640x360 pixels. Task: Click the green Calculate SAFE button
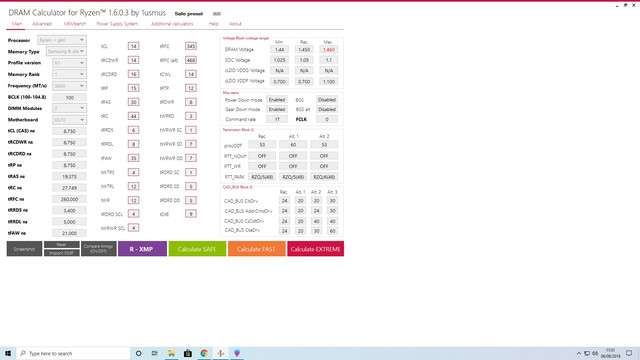(197, 249)
